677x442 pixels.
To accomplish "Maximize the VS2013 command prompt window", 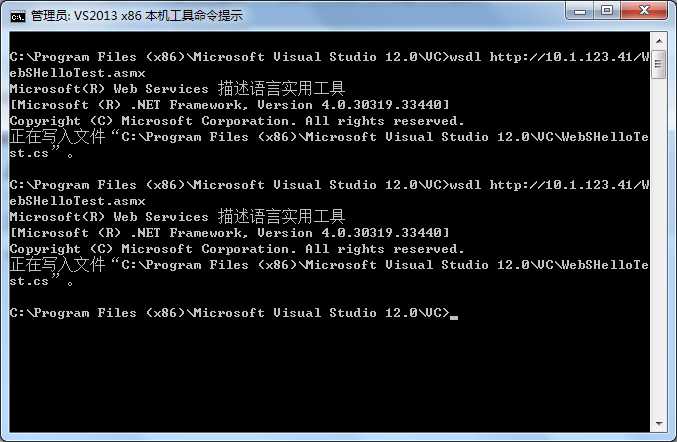I will tap(607, 10).
